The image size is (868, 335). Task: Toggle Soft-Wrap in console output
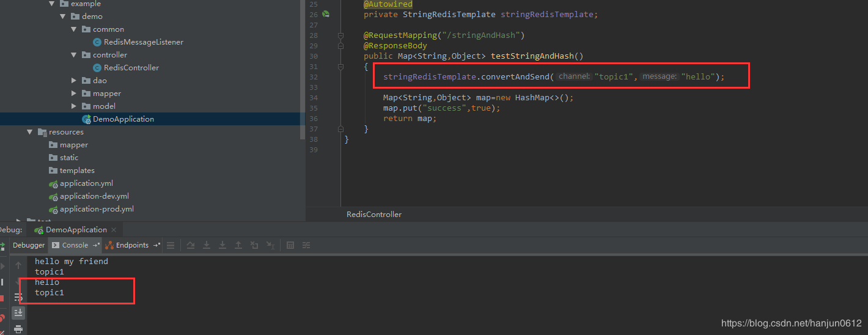pos(18,296)
